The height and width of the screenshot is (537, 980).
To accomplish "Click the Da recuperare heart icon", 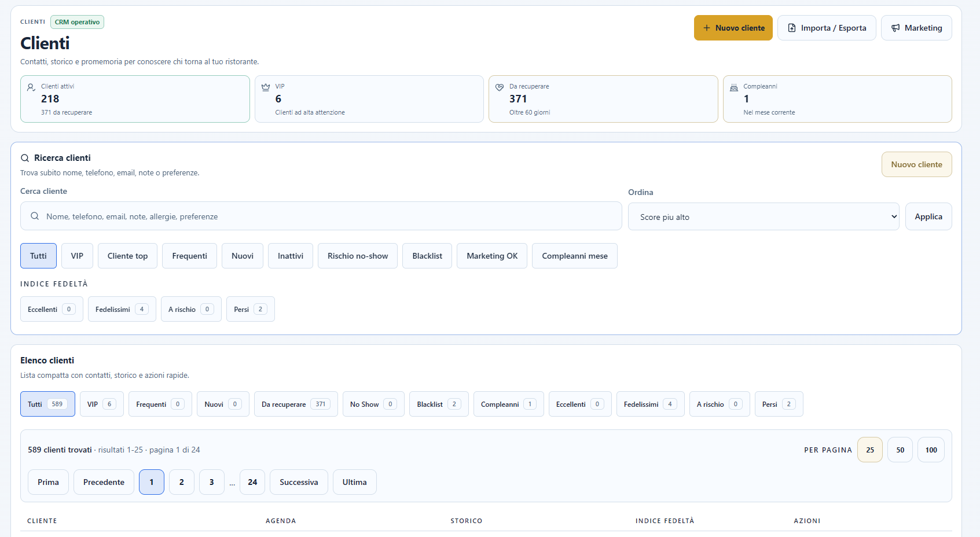I will click(x=500, y=87).
